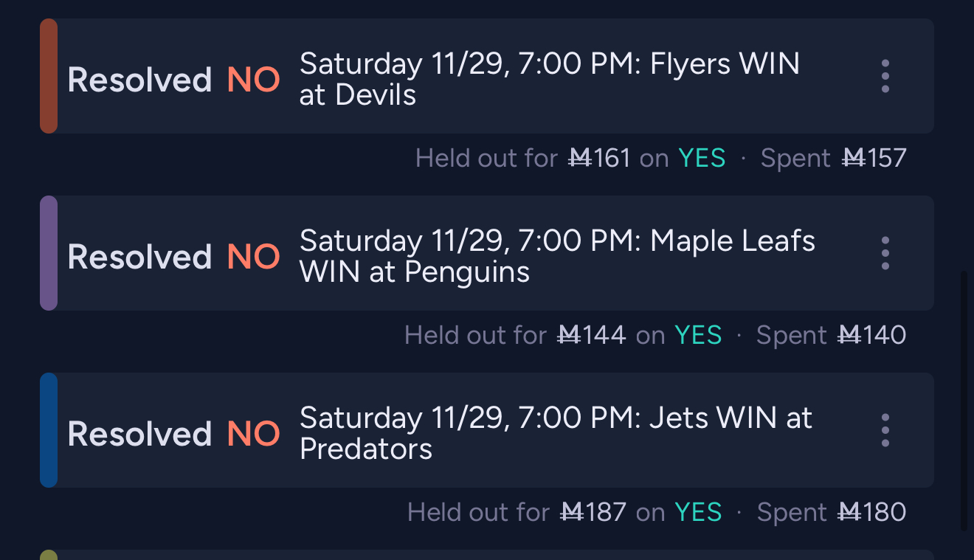Open three-dot menu for Jets at Predators
Image resolution: width=974 pixels, height=560 pixels.
pos(885,430)
